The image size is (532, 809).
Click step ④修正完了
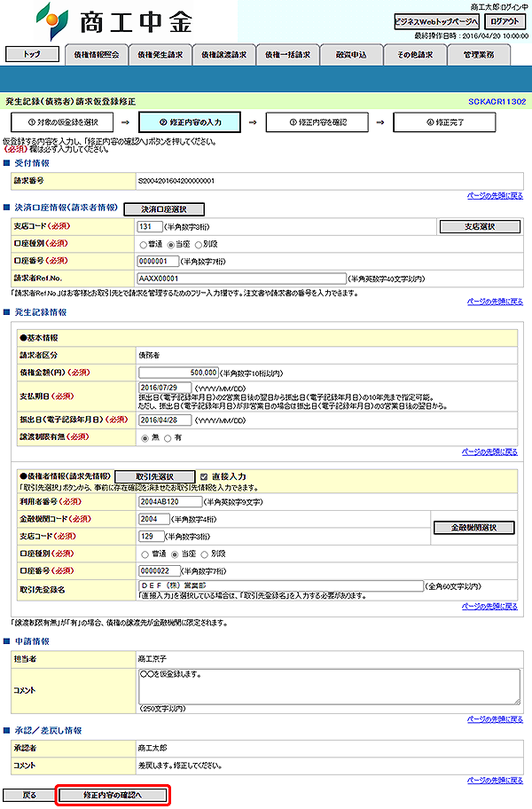[444, 122]
